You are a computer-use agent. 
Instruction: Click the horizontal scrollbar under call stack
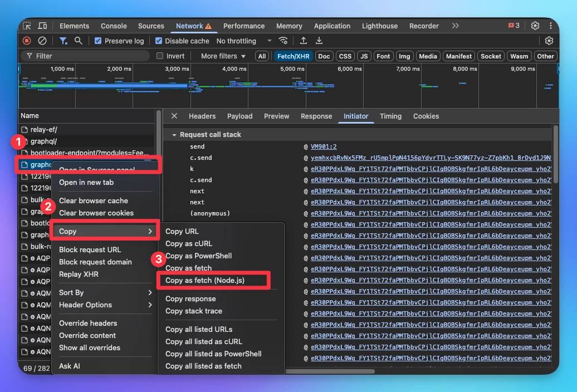330,371
